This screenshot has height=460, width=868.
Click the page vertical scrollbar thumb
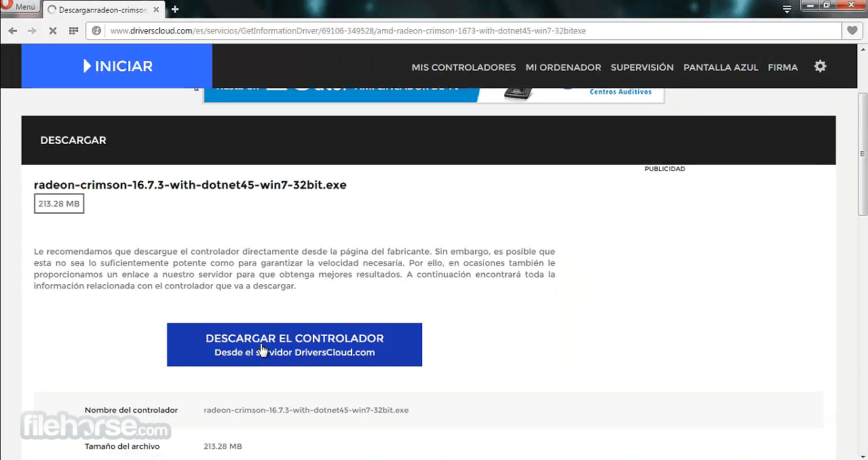coord(863,156)
